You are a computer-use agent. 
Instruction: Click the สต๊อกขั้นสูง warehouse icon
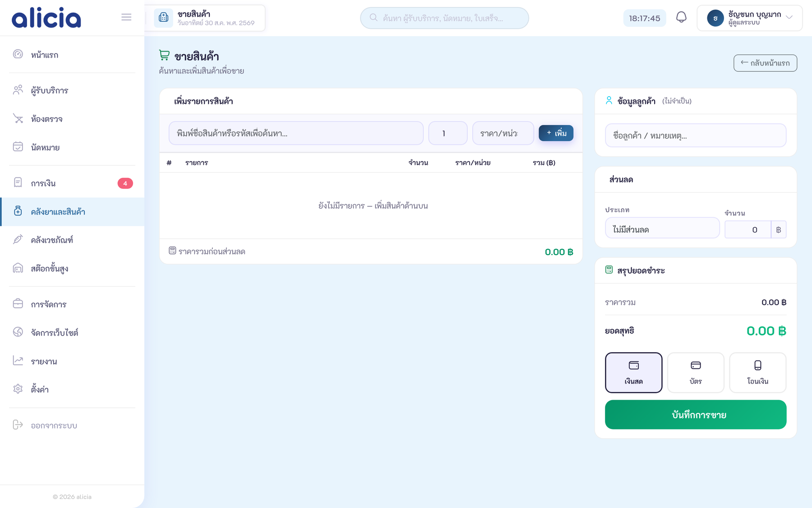click(x=18, y=268)
